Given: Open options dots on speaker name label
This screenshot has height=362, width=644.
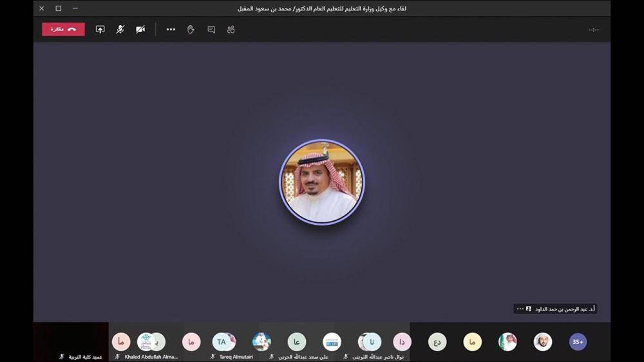Looking at the screenshot, I should coord(520,309).
